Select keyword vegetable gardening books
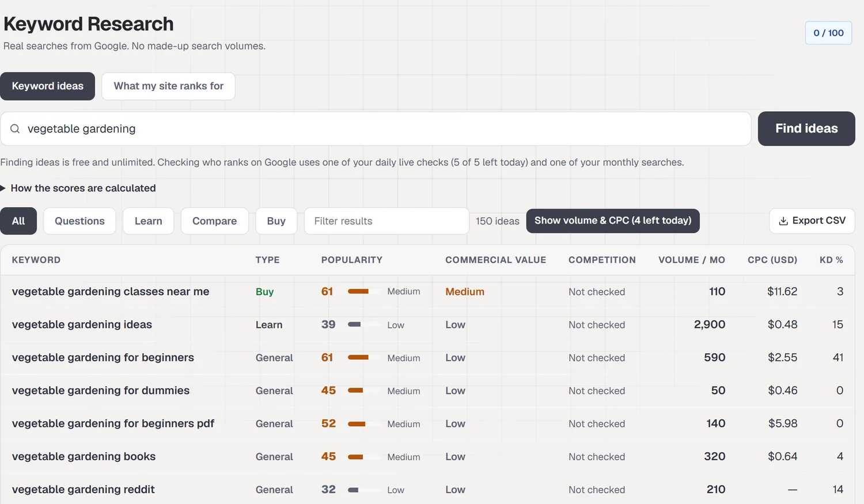The width and height of the screenshot is (864, 504). (84, 456)
